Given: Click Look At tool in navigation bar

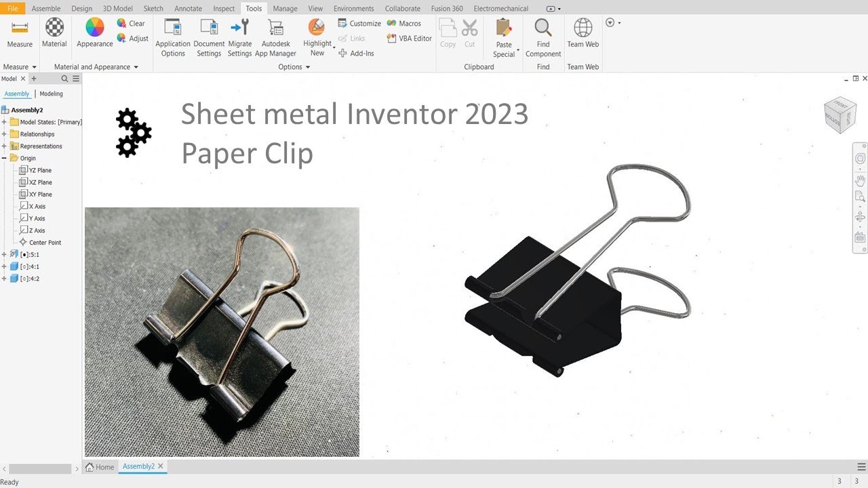Looking at the screenshot, I should 860,237.
